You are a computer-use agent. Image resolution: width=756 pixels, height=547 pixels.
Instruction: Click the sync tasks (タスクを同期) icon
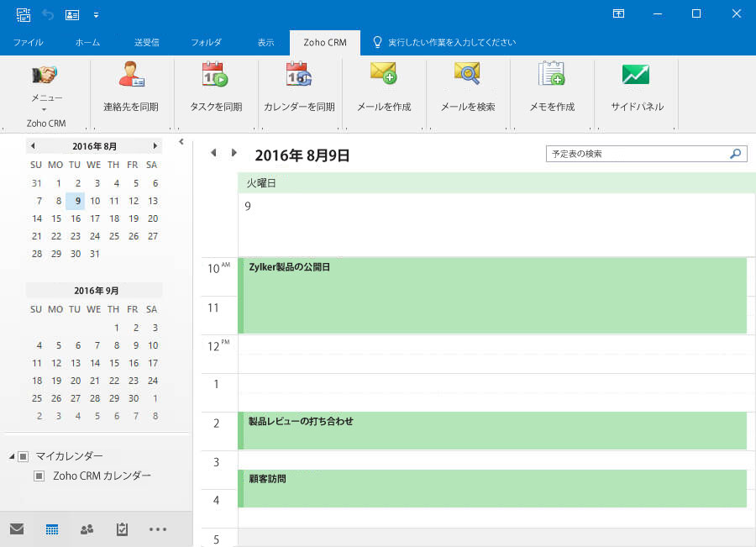tap(215, 74)
